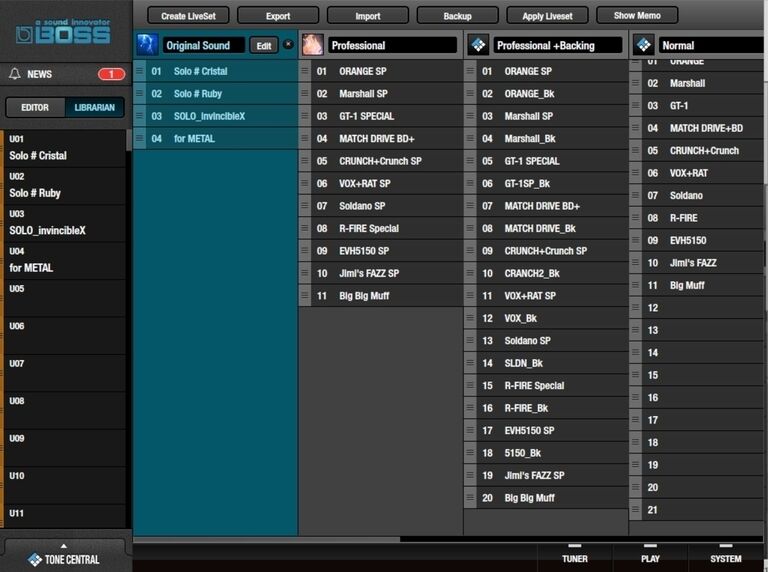Switch to LIBRARIAN mode

pos(95,108)
